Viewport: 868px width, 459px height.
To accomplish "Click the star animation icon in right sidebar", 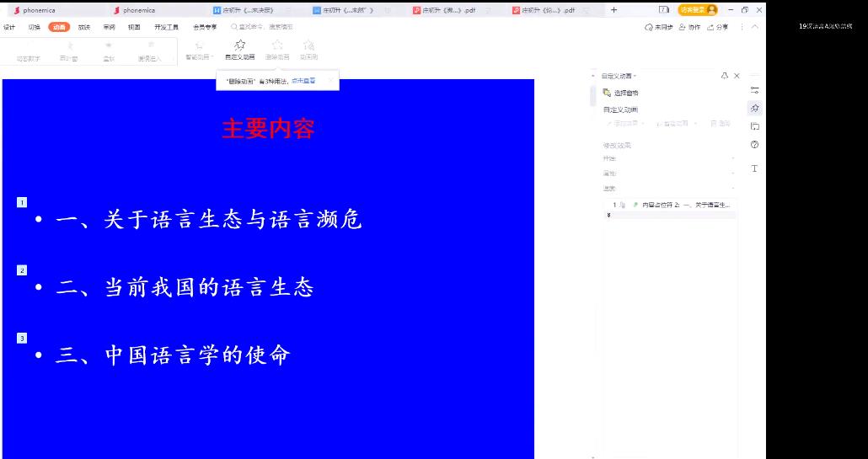I will (x=754, y=108).
